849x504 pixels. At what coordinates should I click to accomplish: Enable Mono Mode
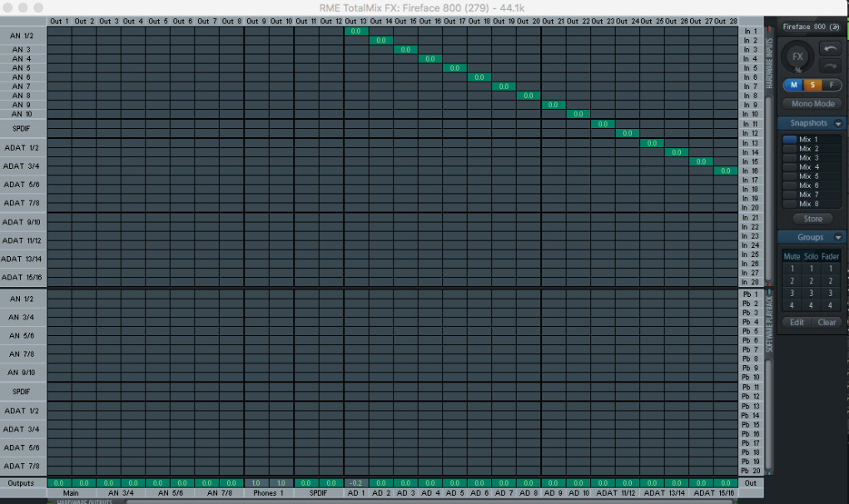(812, 104)
